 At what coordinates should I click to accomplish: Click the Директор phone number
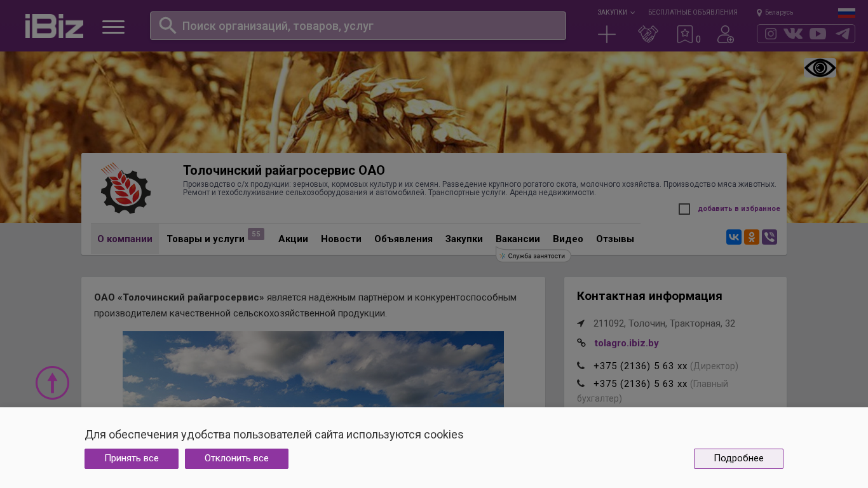[641, 366]
